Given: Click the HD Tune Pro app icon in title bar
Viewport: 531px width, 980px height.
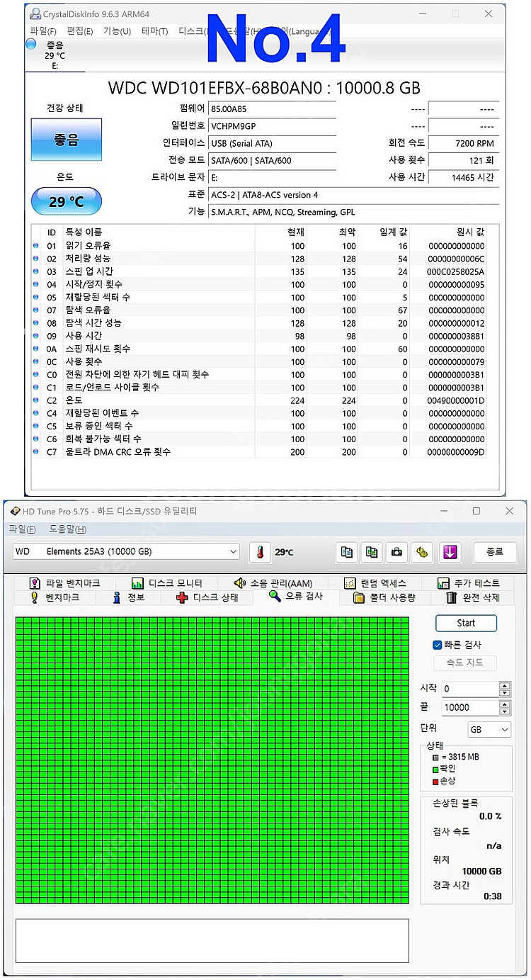Looking at the screenshot, I should (x=16, y=511).
